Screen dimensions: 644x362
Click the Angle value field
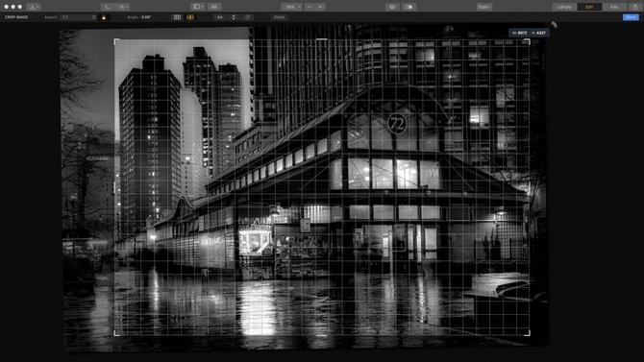pyautogui.click(x=145, y=17)
